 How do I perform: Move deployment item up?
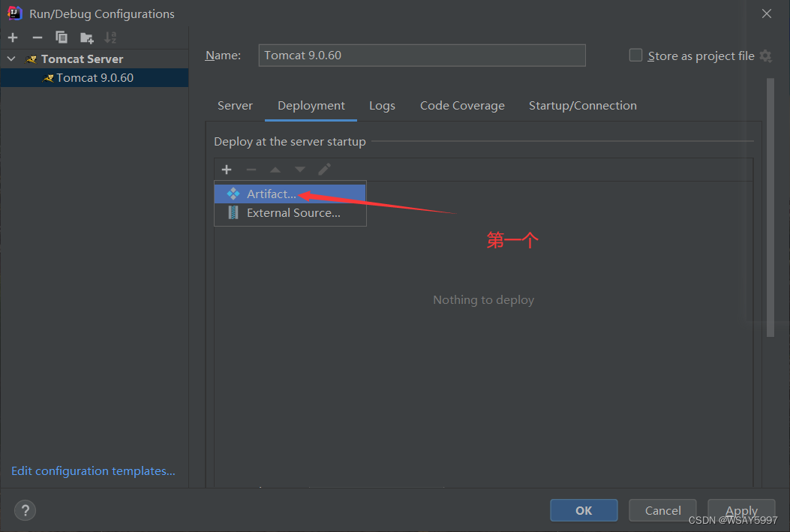(275, 170)
